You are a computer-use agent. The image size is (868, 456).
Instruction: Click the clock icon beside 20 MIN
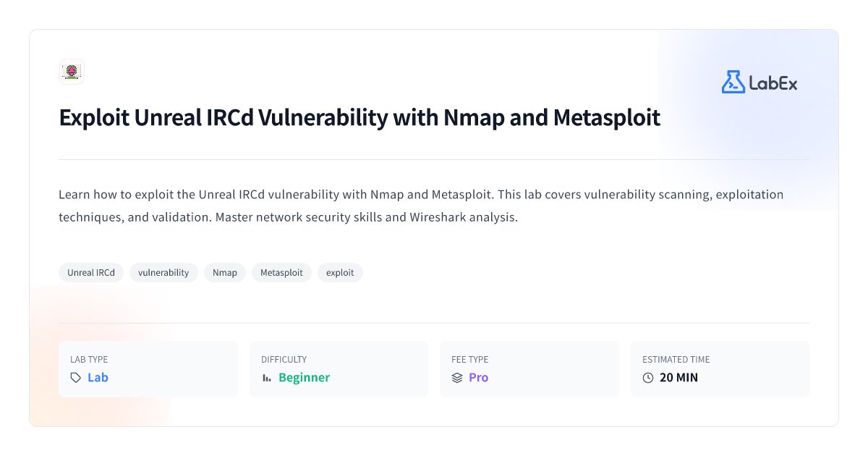[x=648, y=378]
